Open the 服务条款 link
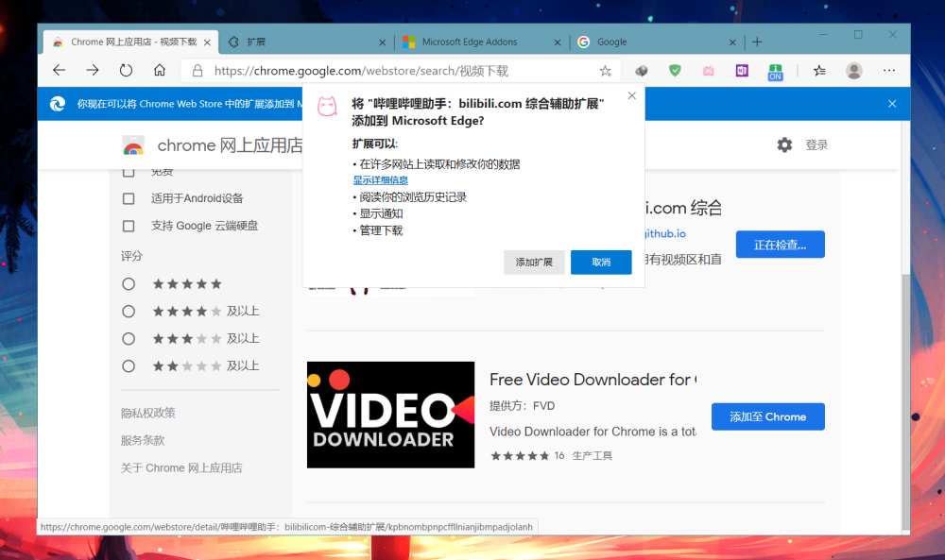 [x=143, y=440]
